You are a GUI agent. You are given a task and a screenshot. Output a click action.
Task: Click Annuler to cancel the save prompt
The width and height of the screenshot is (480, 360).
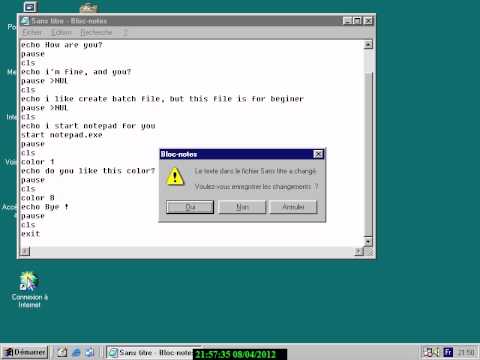[293, 207]
